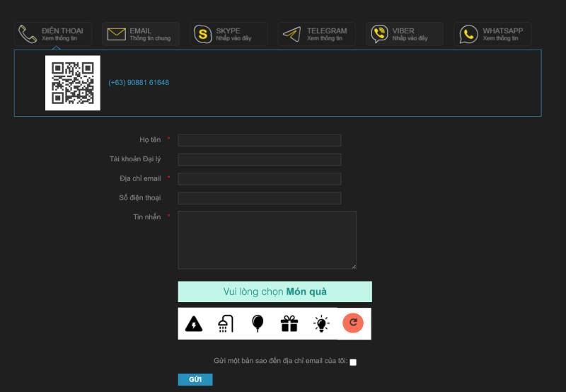Screen dimensions: 566x392
Task: Select the shower head captcha icon
Action: pyautogui.click(x=226, y=324)
